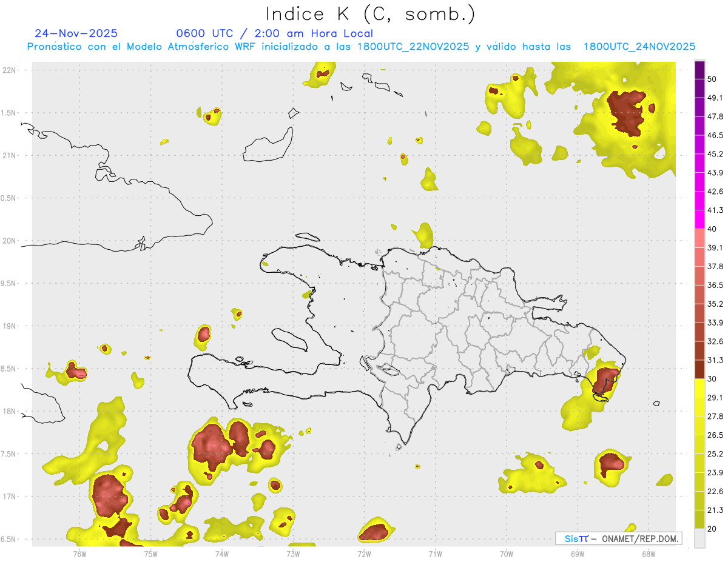
Task: Click the colorbar value '43.9'
Action: (715, 173)
